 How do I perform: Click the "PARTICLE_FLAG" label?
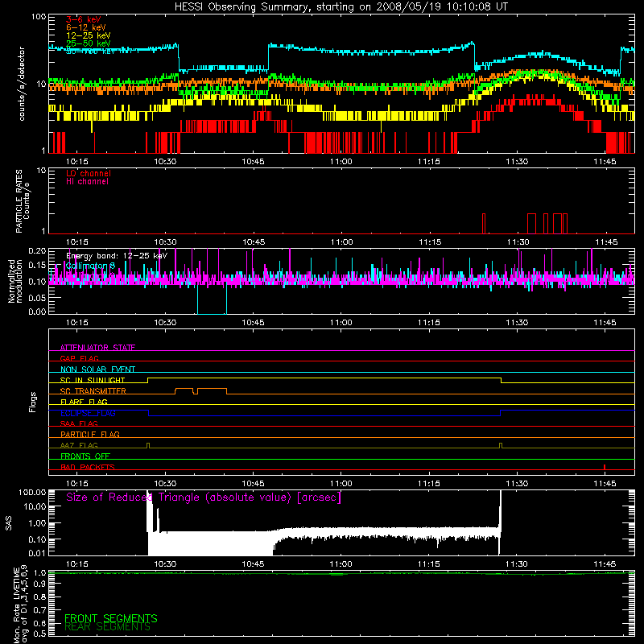[90, 434]
